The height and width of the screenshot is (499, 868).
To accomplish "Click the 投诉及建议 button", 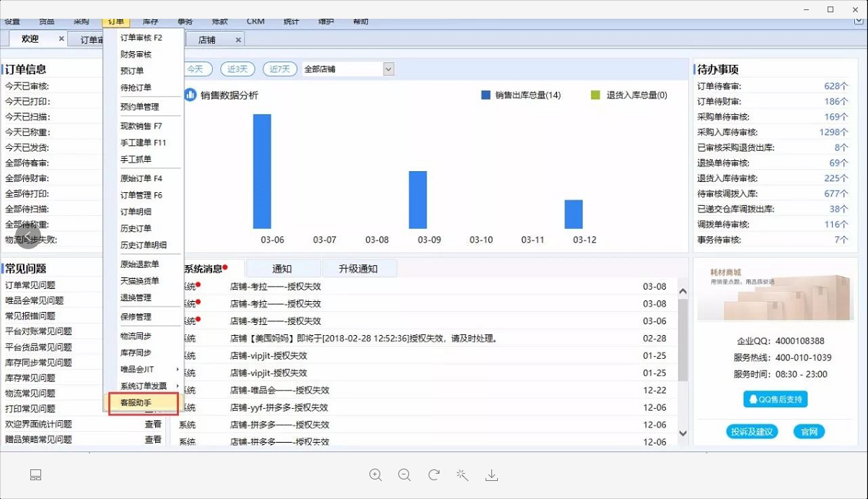I will (752, 432).
